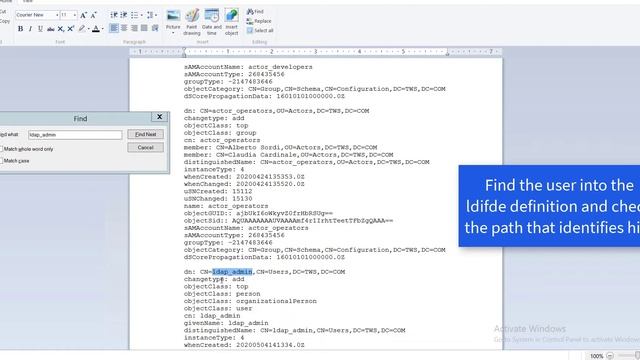Click Insert object
Screen dimensions: 640x360
click(231, 22)
